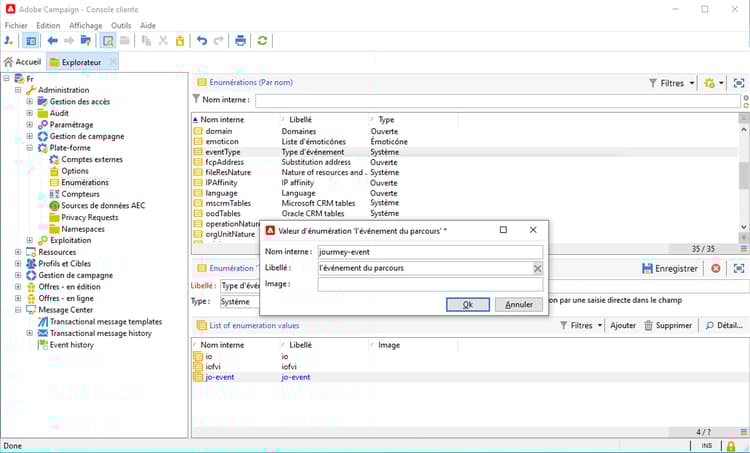The height and width of the screenshot is (453, 750).
Task: Select the jo-event value row
Action: [x=469, y=377]
